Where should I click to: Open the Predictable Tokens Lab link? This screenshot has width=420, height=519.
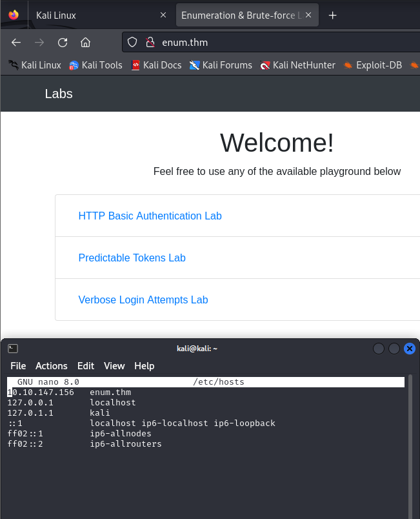pyautogui.click(x=132, y=258)
